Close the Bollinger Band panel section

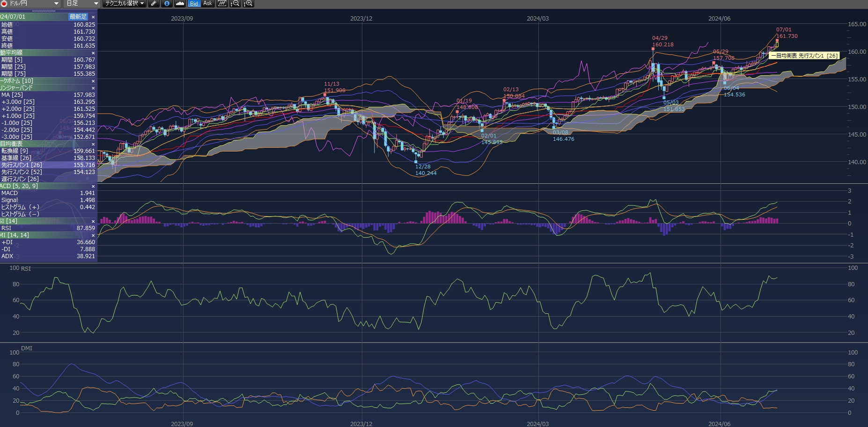pos(93,88)
